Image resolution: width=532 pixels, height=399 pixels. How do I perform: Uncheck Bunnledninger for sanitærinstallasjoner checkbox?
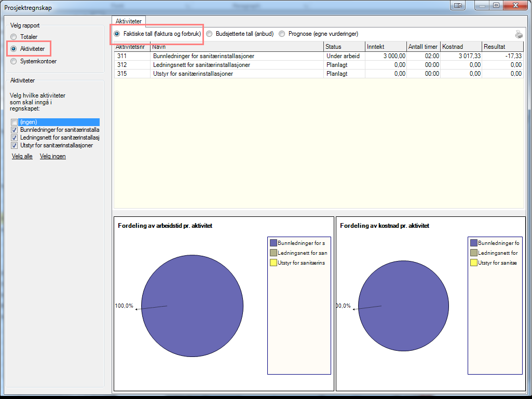(14, 130)
